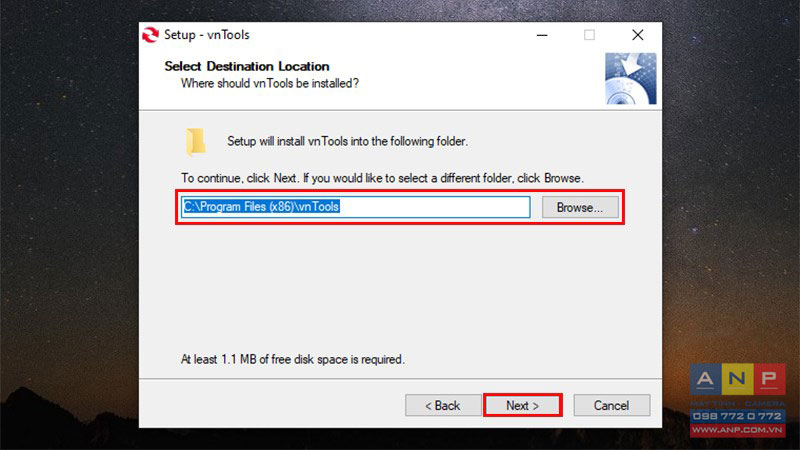The width and height of the screenshot is (800, 450).
Task: Go to the previous step with Back
Action: coord(443,406)
